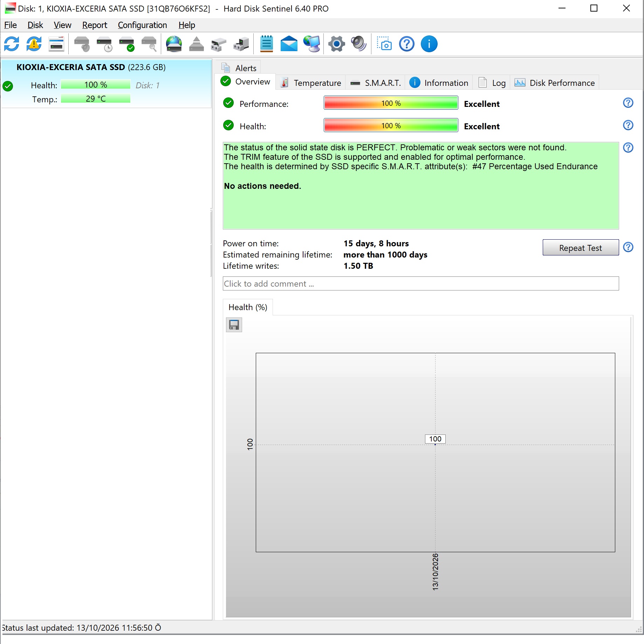The image size is (644, 644).
Task: Click the question mark help toolbar icon
Action: [x=407, y=44]
